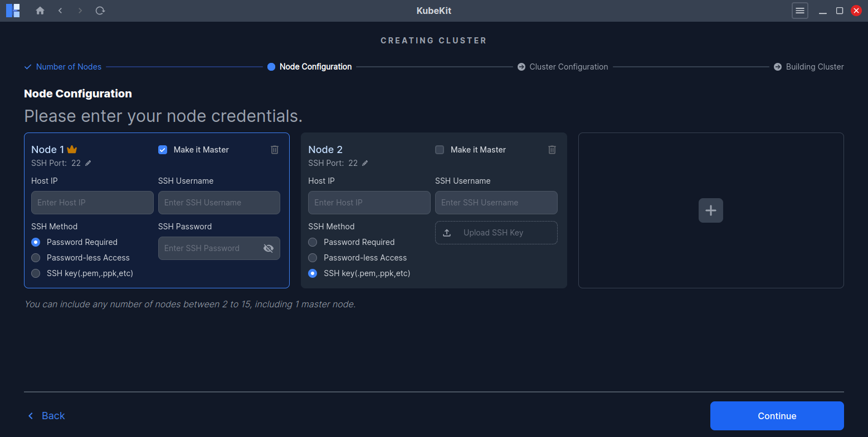Uncheck Make it Master on Node 1
The height and width of the screenshot is (437, 868).
(x=163, y=149)
